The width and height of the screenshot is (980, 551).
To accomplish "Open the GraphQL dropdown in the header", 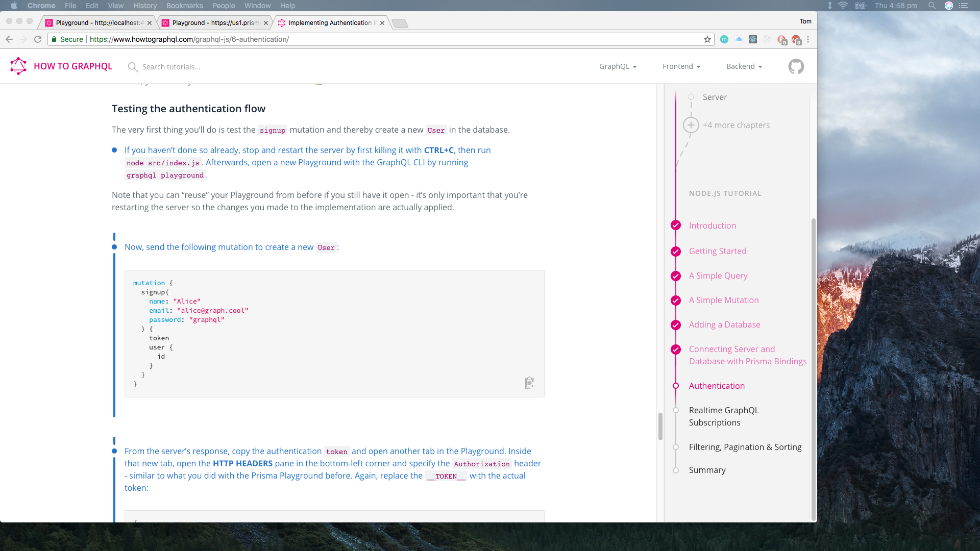I will pos(618,66).
